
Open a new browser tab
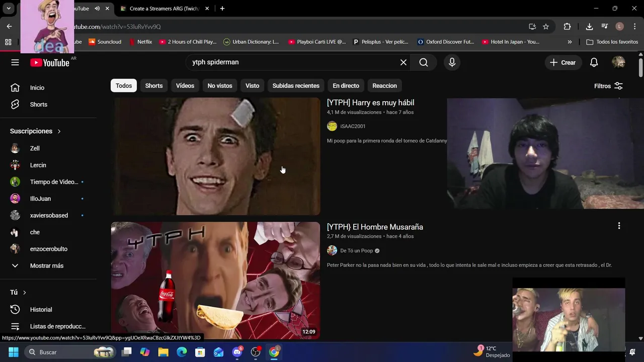(x=222, y=9)
